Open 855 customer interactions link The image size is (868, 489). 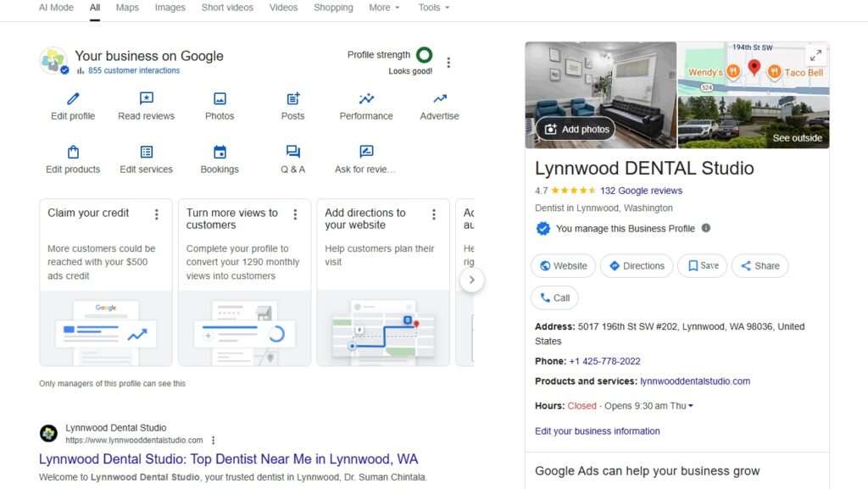point(134,71)
